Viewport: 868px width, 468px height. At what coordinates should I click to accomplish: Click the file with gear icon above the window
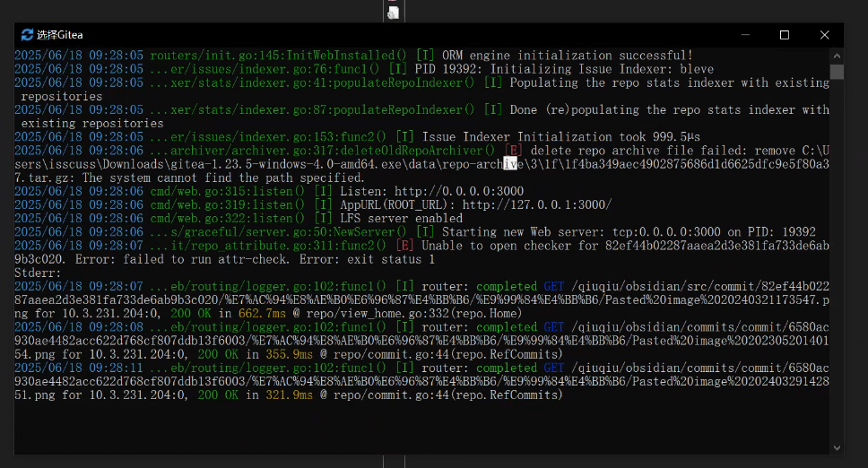(393, 12)
